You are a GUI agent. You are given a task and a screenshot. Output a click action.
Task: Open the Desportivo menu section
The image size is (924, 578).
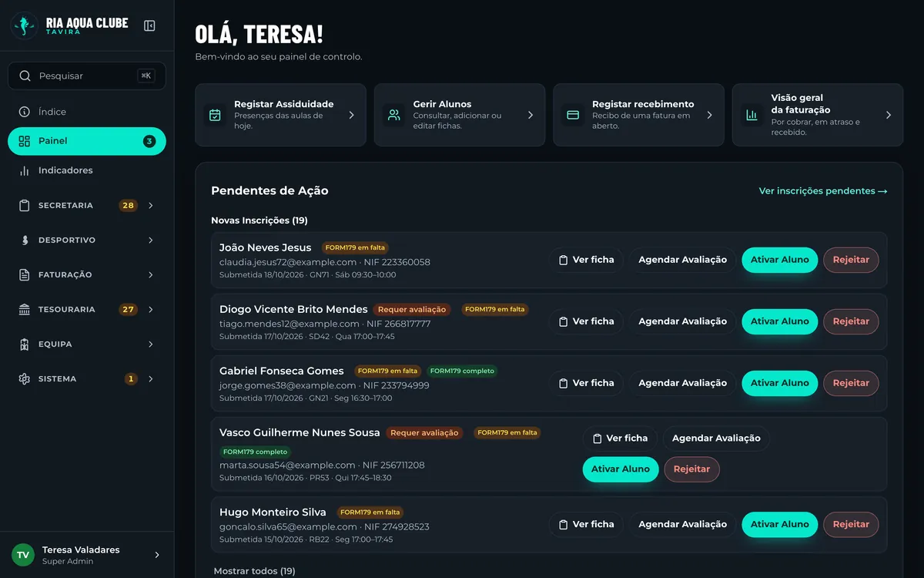point(86,240)
